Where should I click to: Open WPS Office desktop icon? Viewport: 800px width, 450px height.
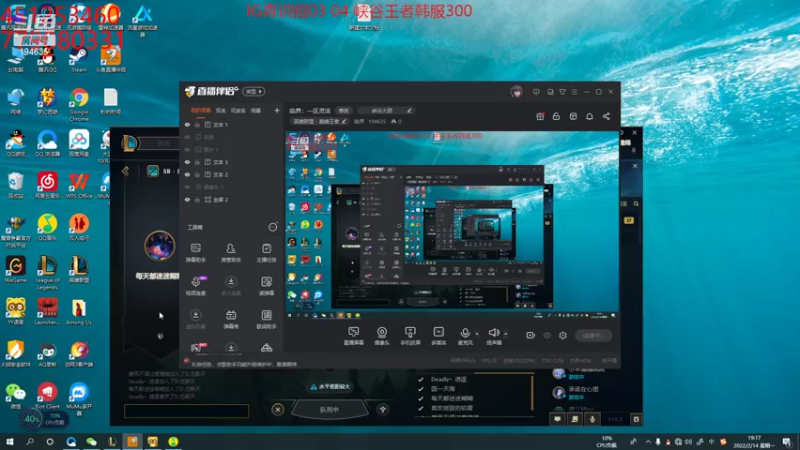click(x=79, y=185)
